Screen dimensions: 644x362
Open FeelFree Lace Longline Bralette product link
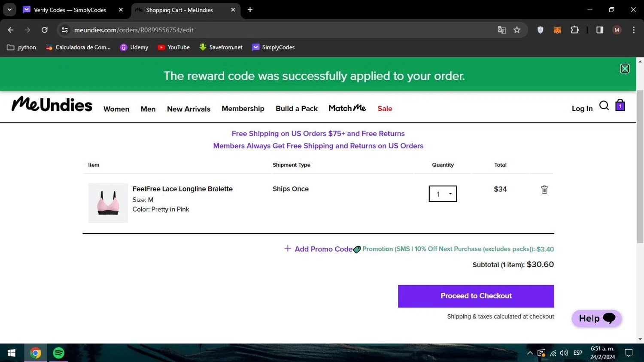[x=182, y=189]
